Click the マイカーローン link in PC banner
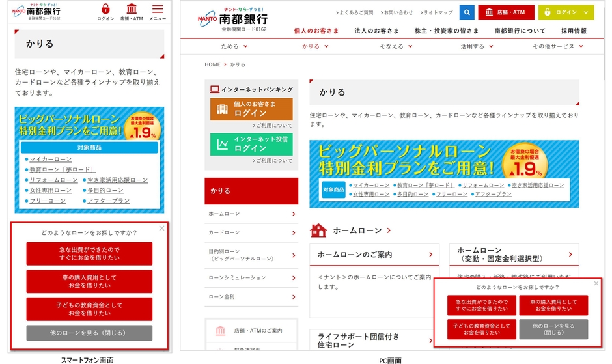 (x=371, y=185)
